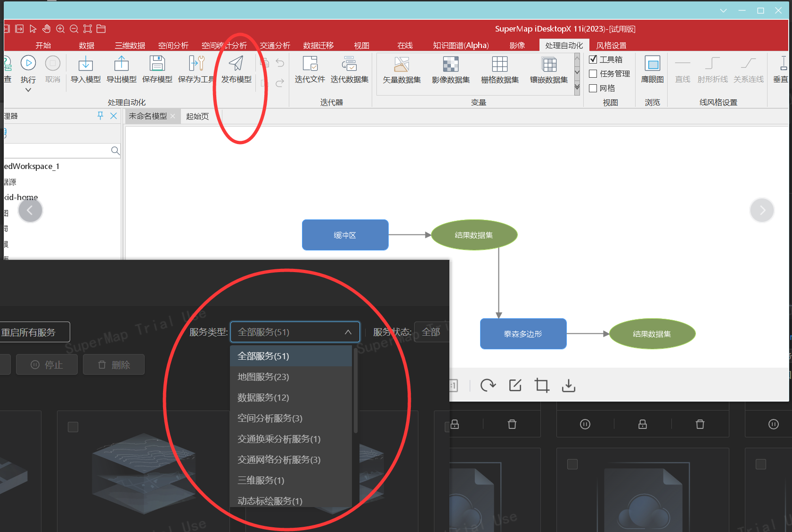Image resolution: width=792 pixels, height=532 pixels.
Task: Click the full extent frame icon
Action: (x=88, y=29)
